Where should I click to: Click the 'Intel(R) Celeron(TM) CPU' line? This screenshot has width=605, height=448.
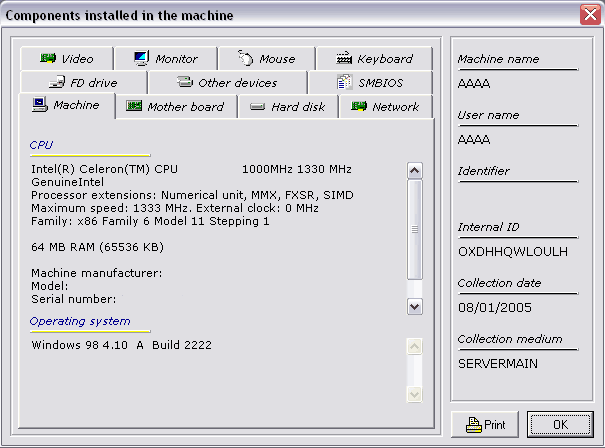[191, 169]
